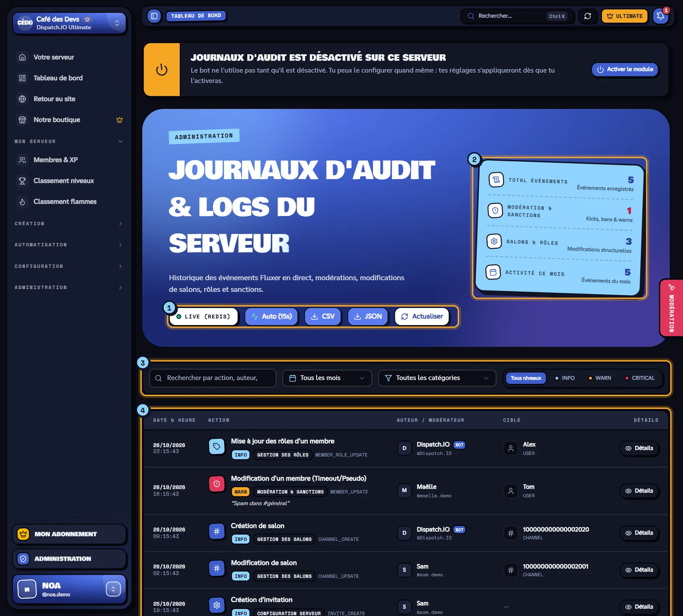Open the server switcher dropdown
This screenshot has width=683, height=616.
(117, 23)
